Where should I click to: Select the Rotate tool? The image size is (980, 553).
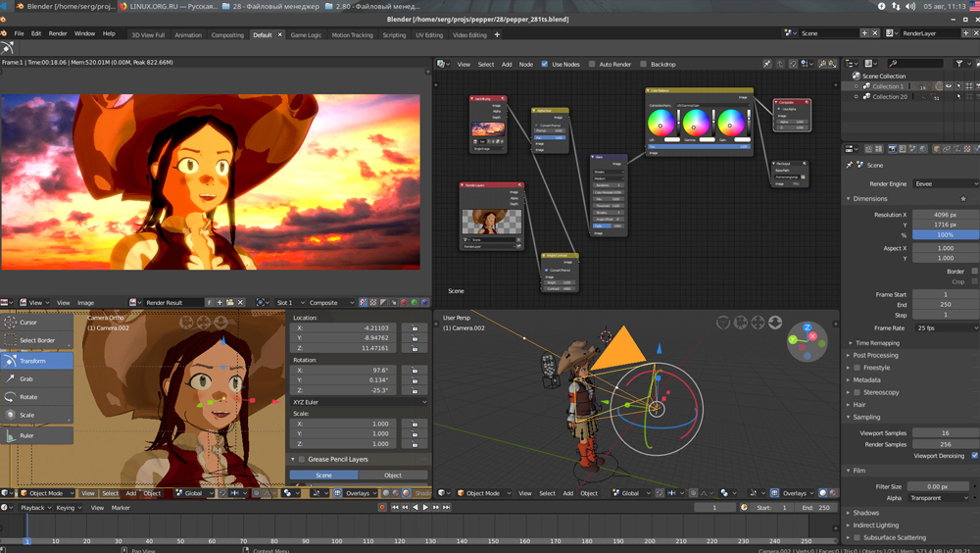click(36, 397)
